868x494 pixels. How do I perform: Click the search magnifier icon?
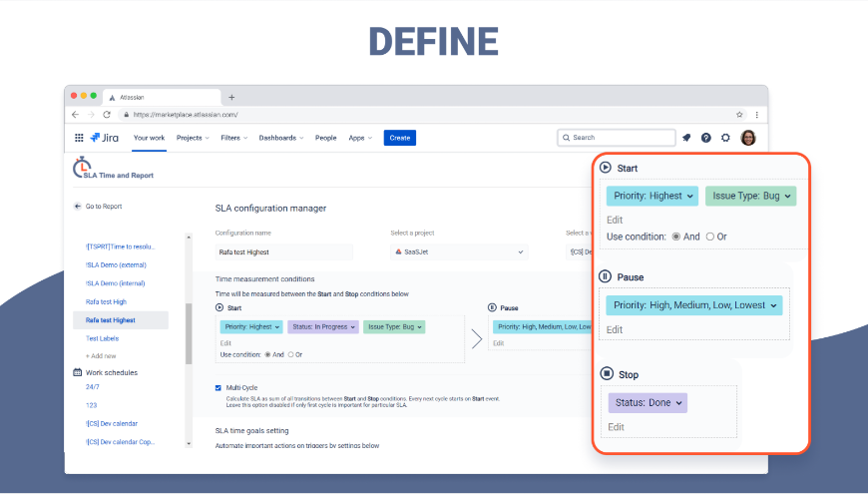click(566, 138)
